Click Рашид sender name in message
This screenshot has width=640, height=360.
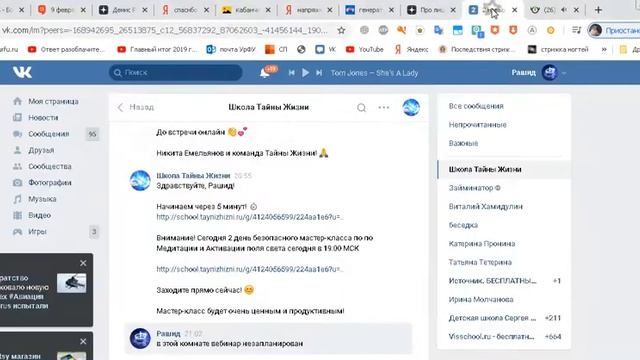click(x=168, y=333)
